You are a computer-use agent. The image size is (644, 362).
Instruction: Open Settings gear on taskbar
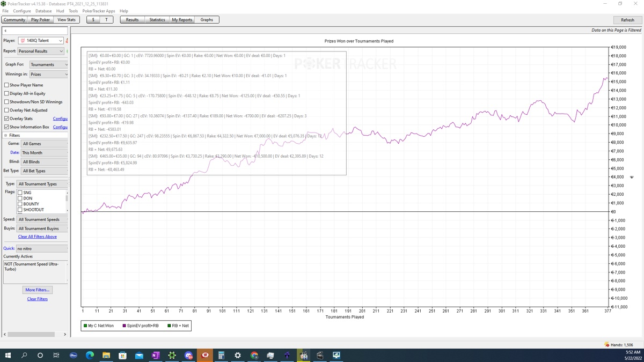238,355
